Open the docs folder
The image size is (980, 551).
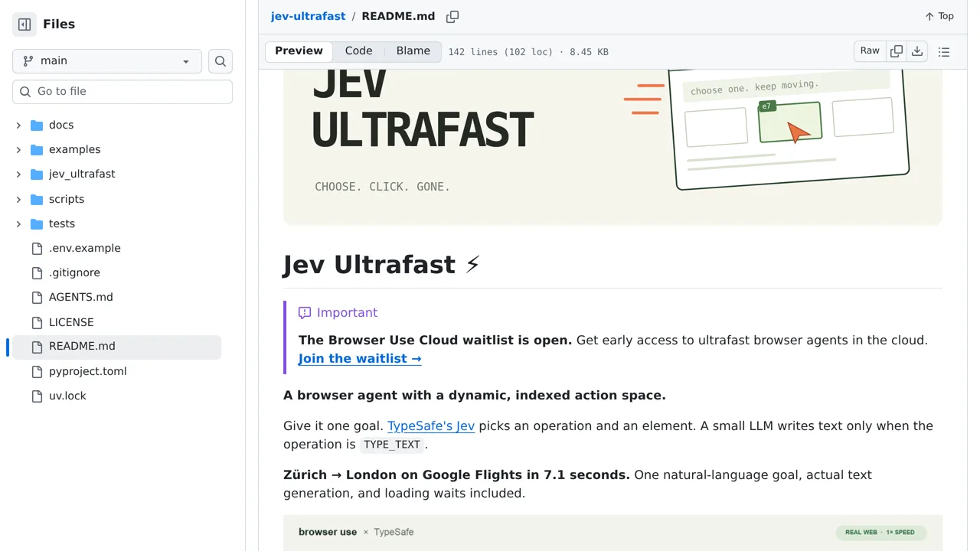coord(61,125)
